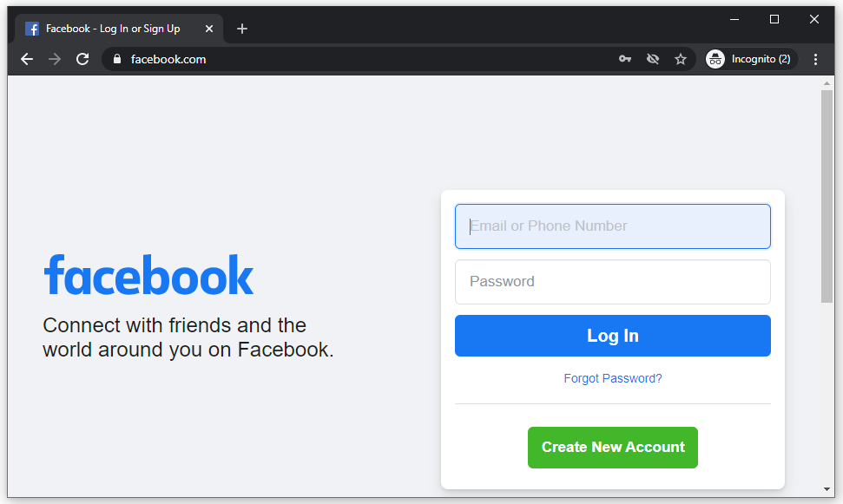Select the Facebook Log In tab
The height and width of the screenshot is (504, 843).
point(113,29)
